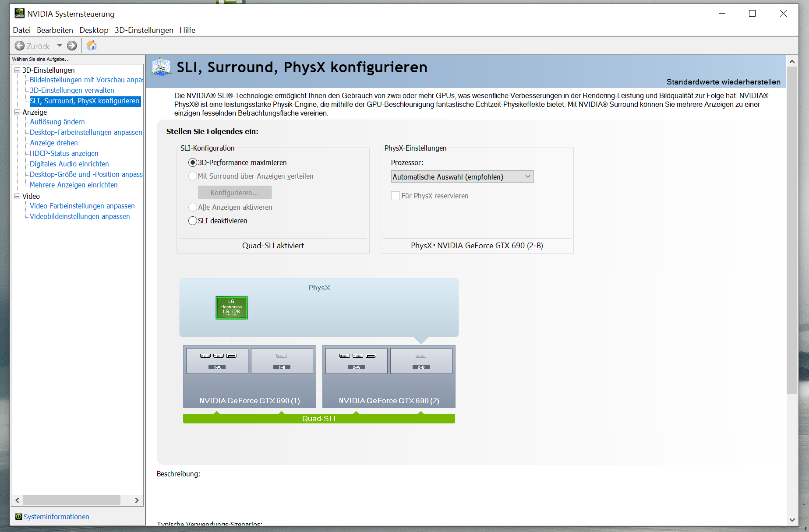Open the Zurück history dropdown arrow
The width and height of the screenshot is (809, 532).
click(60, 46)
